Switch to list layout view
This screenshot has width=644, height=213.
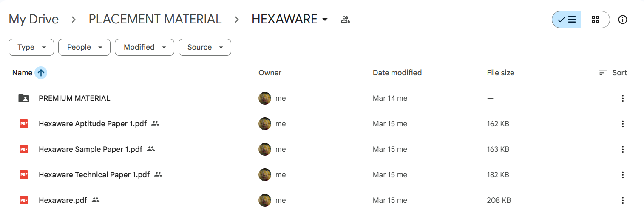point(566,20)
